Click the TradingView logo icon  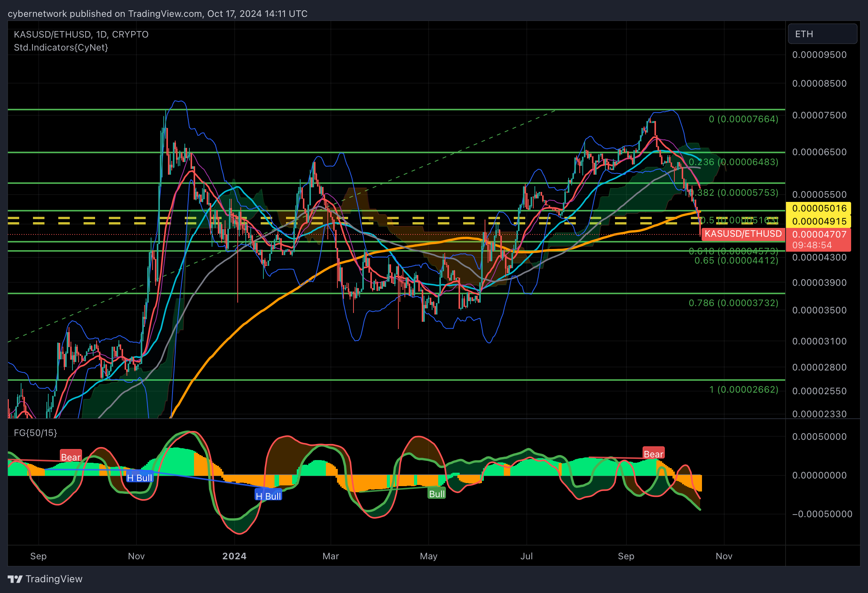point(15,579)
